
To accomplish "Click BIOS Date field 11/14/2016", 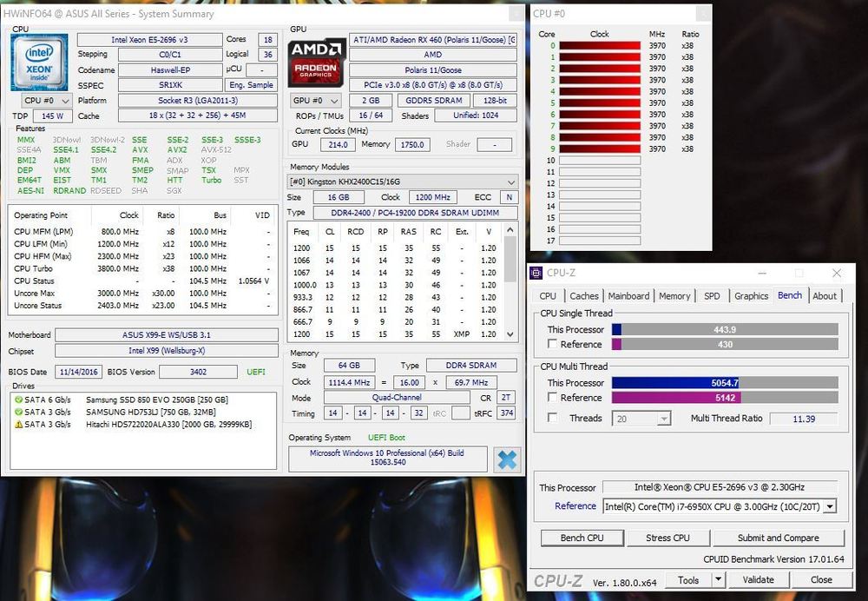I will tap(79, 372).
